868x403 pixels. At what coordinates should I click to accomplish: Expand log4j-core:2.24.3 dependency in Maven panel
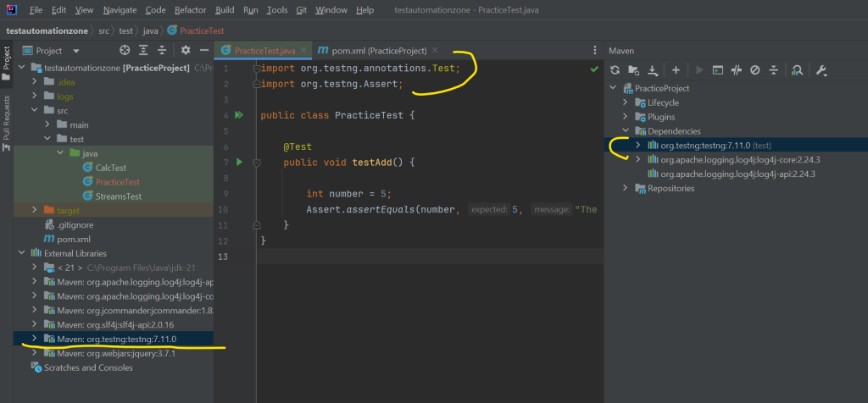point(637,159)
